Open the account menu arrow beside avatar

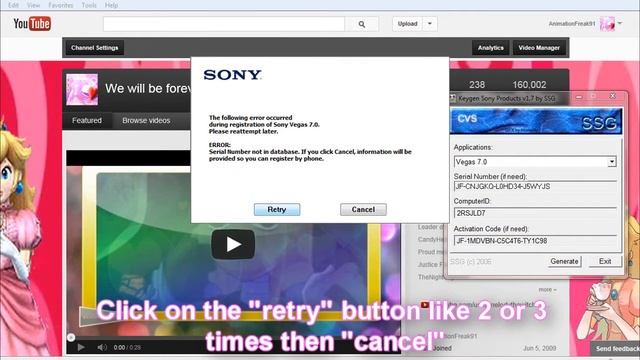coord(620,24)
